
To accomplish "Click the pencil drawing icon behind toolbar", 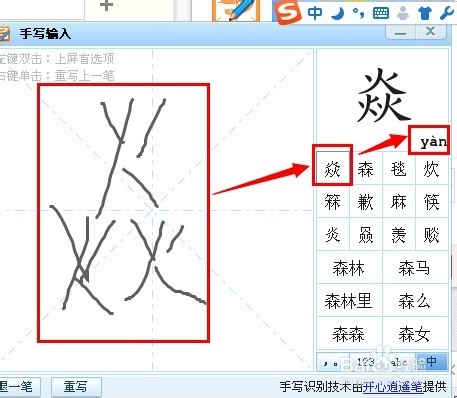I will [236, 11].
